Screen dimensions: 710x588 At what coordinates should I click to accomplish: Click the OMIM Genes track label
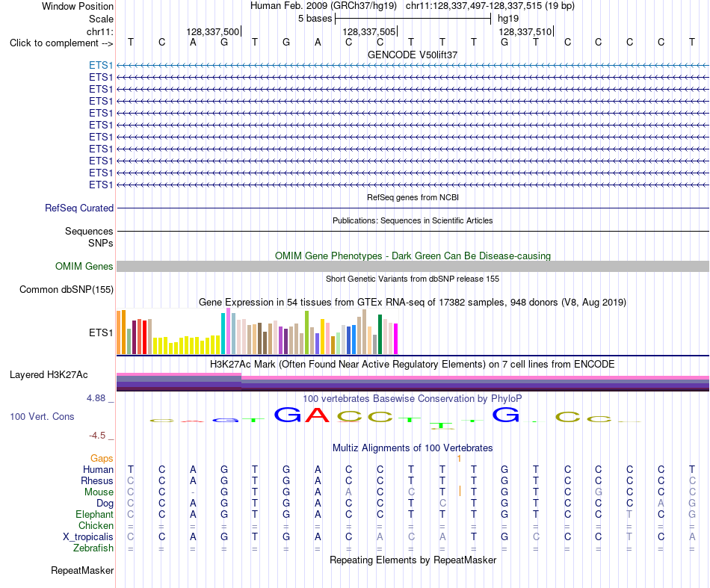tap(84, 267)
